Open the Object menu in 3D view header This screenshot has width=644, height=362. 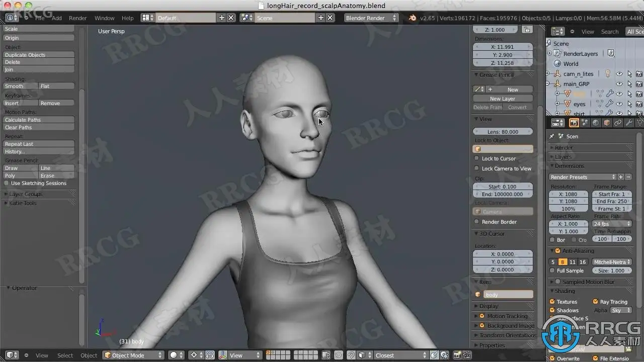(89, 355)
